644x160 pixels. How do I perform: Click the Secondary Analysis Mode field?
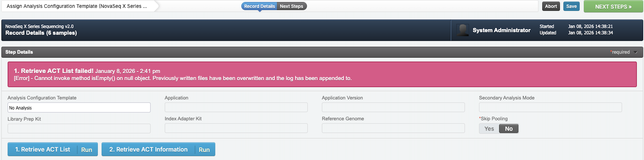[550, 107]
